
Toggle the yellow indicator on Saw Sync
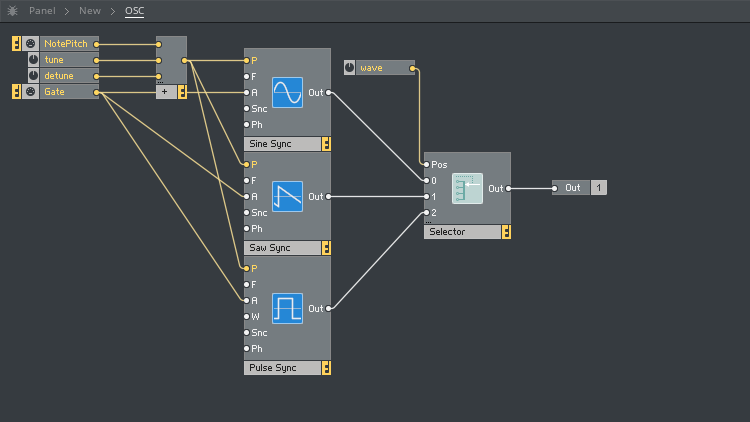[325, 248]
